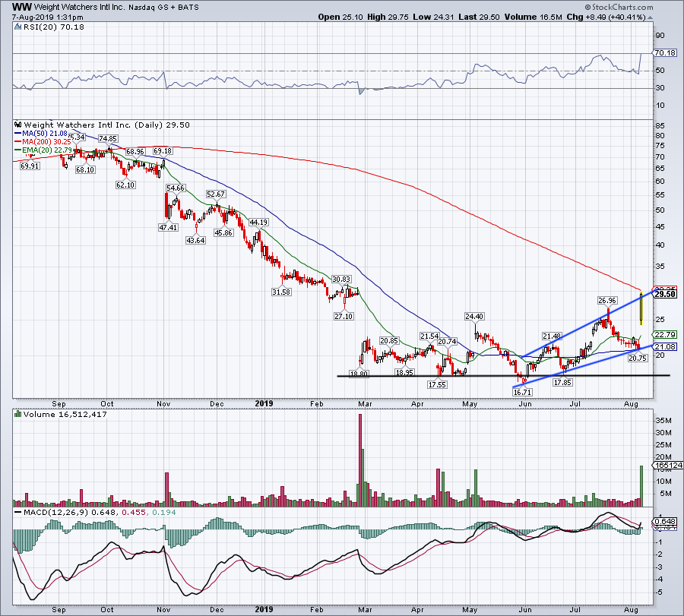Click the 30.83 price label
Screen dimensions: 684x616
341,279
